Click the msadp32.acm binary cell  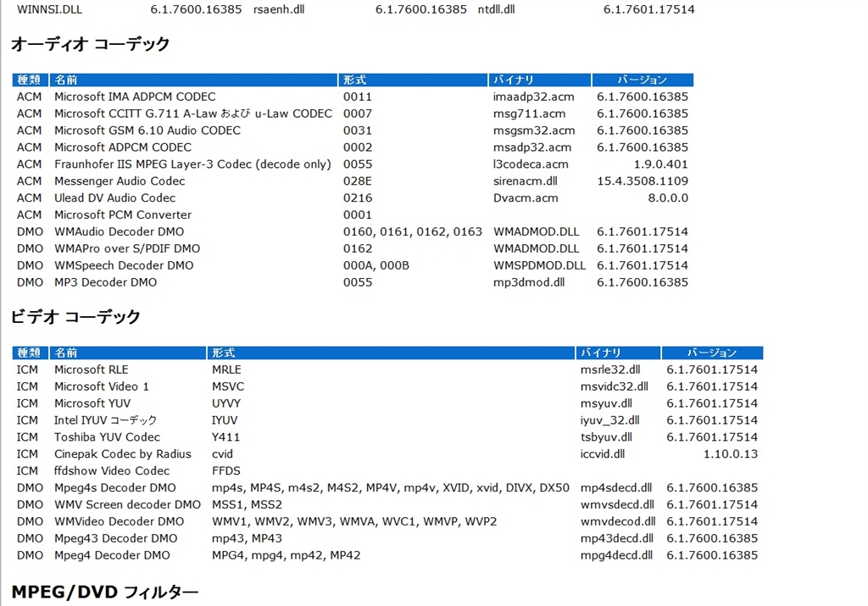[532, 147]
